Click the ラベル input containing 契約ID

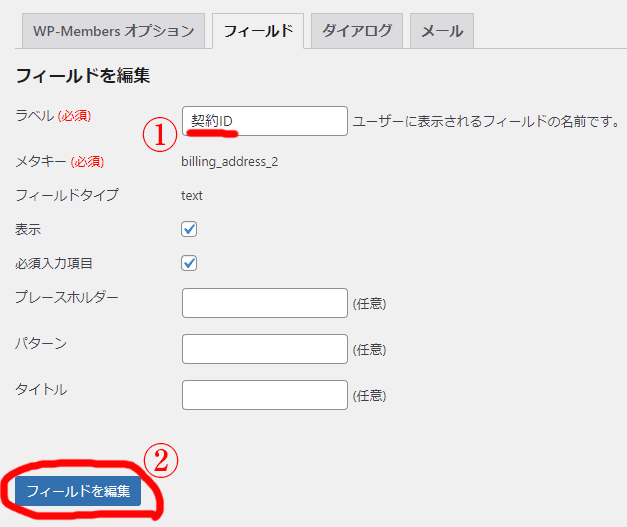click(x=265, y=121)
